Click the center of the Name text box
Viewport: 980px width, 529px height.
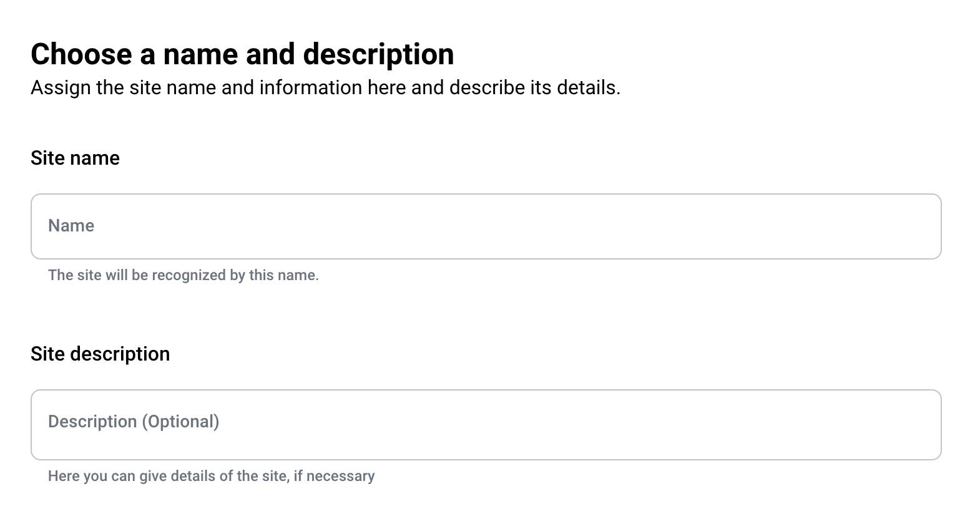[486, 226]
